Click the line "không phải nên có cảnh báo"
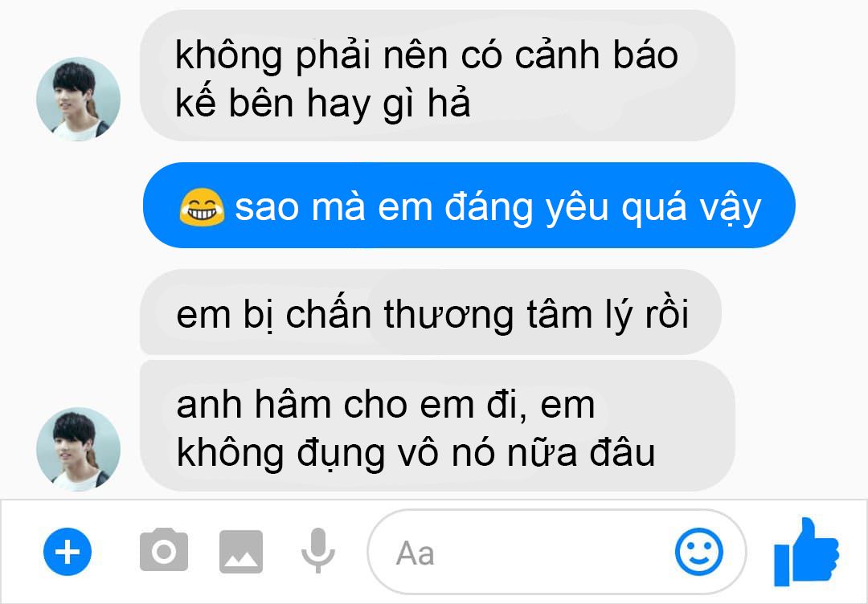This screenshot has width=868, height=604. pyautogui.click(x=426, y=55)
